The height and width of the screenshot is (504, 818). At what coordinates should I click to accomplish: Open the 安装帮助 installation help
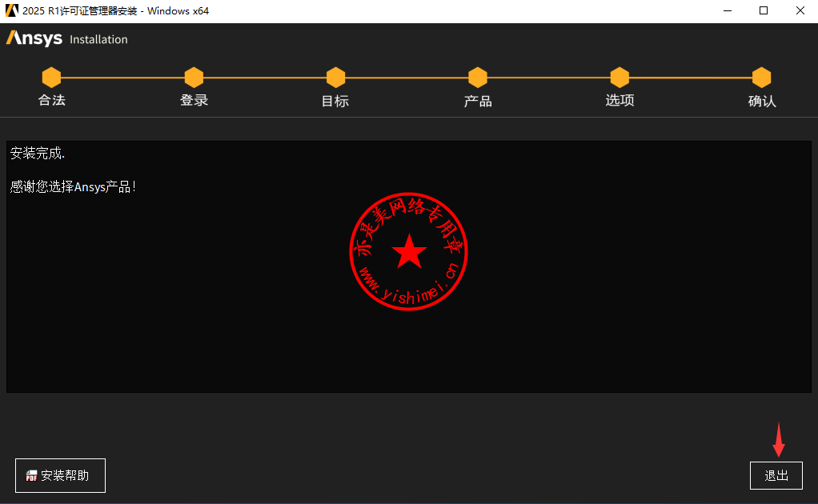[x=60, y=475]
